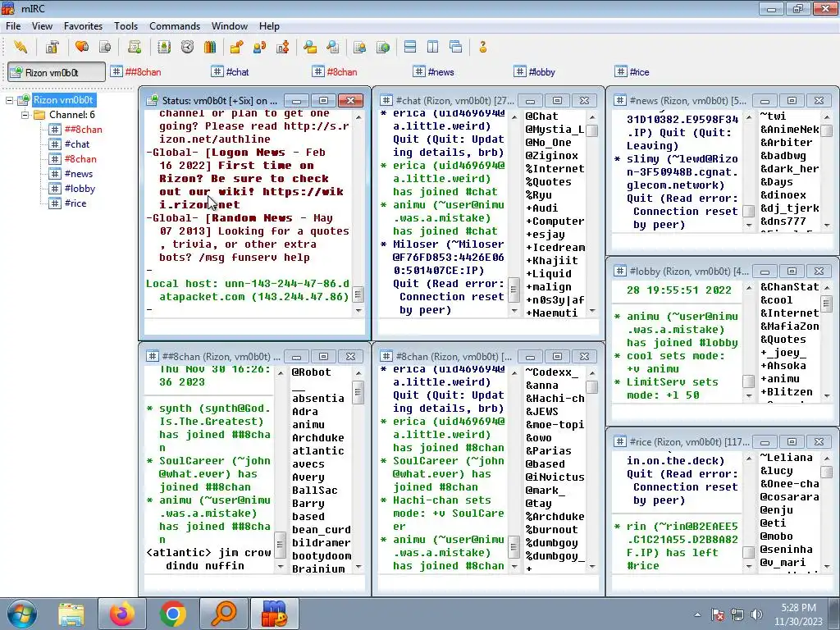
Task: Open the Notify List toolbar icon
Action: pos(359,47)
